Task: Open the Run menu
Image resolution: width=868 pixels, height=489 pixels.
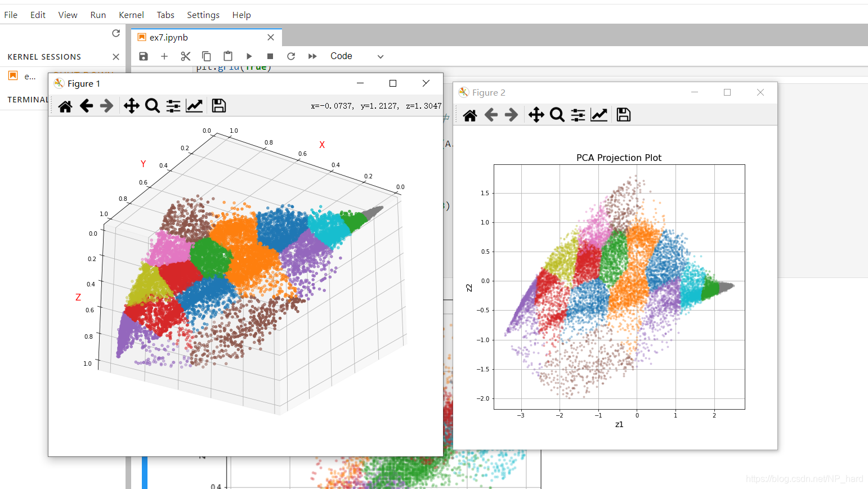Action: (x=98, y=15)
